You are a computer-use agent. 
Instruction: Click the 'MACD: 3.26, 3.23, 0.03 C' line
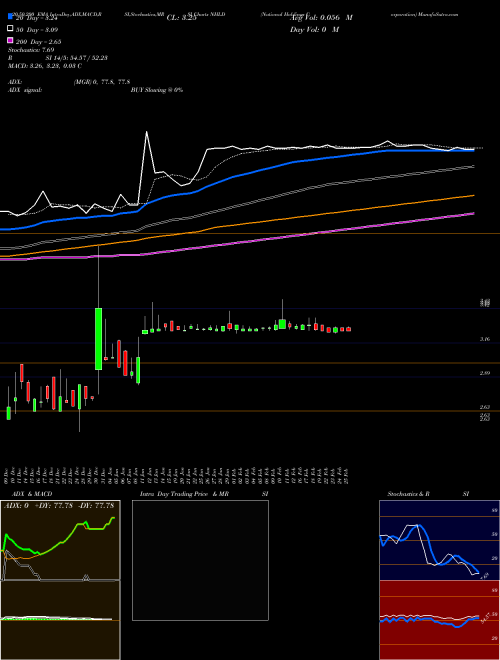[x=45, y=66]
